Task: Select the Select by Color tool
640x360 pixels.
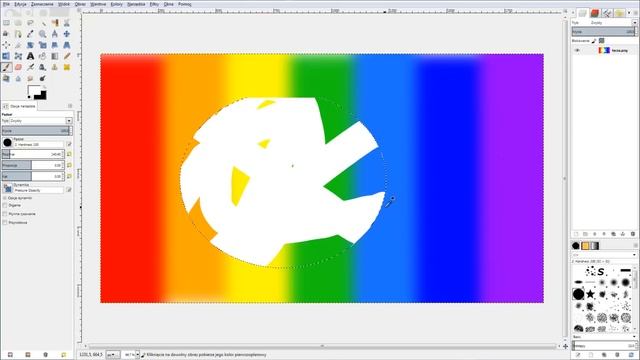Action: coord(55,23)
